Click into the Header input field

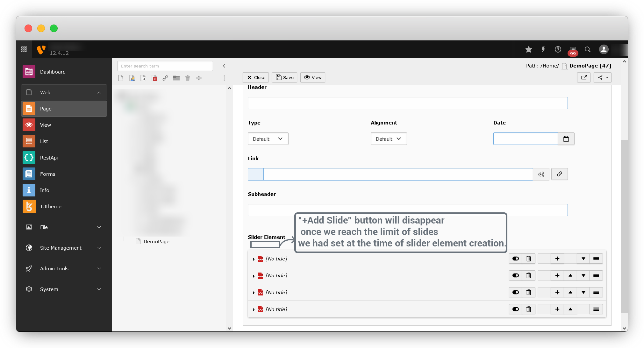click(x=407, y=103)
